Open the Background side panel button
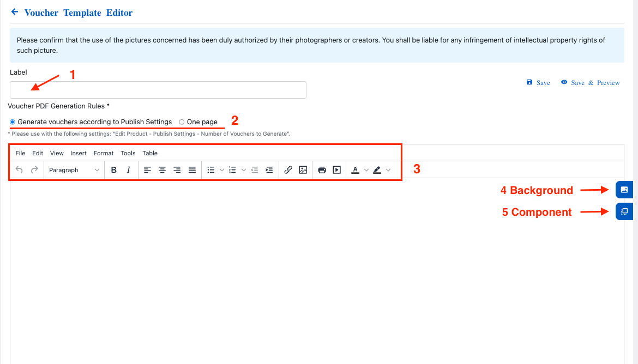Screen dimensions: 638x364 click(x=624, y=190)
